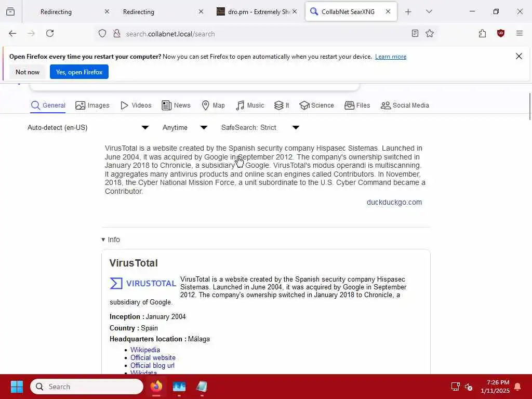Reload the current page
The height and width of the screenshot is (399, 532).
pyautogui.click(x=50, y=33)
